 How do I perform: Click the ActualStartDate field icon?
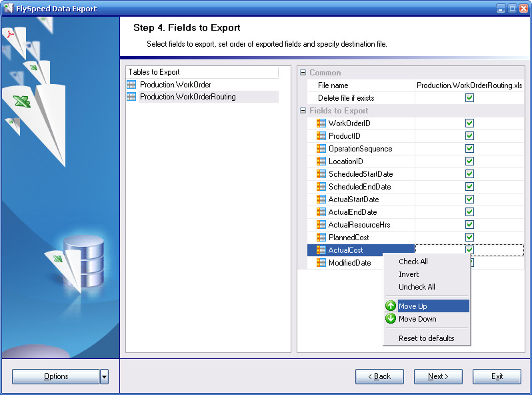tap(321, 200)
